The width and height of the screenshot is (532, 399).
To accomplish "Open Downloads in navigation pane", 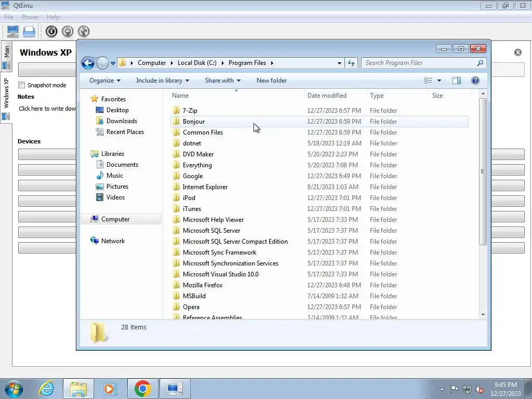I will click(x=122, y=121).
